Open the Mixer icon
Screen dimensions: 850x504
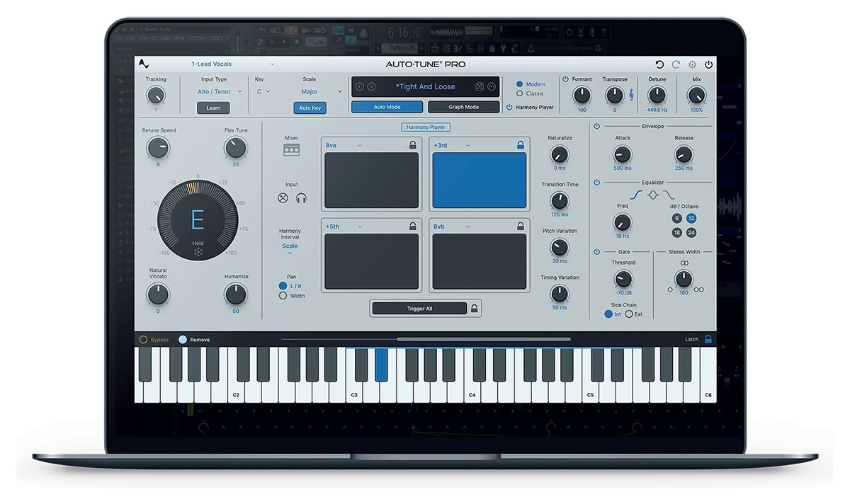click(291, 150)
